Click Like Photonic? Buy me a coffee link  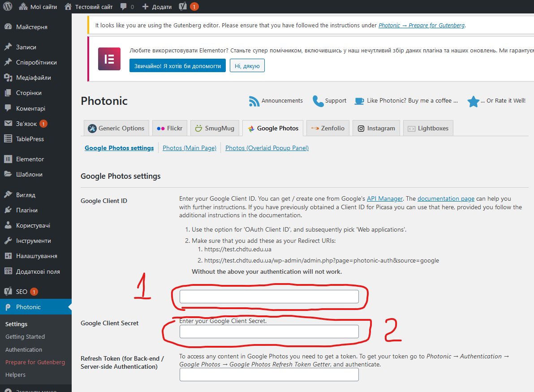(412, 100)
